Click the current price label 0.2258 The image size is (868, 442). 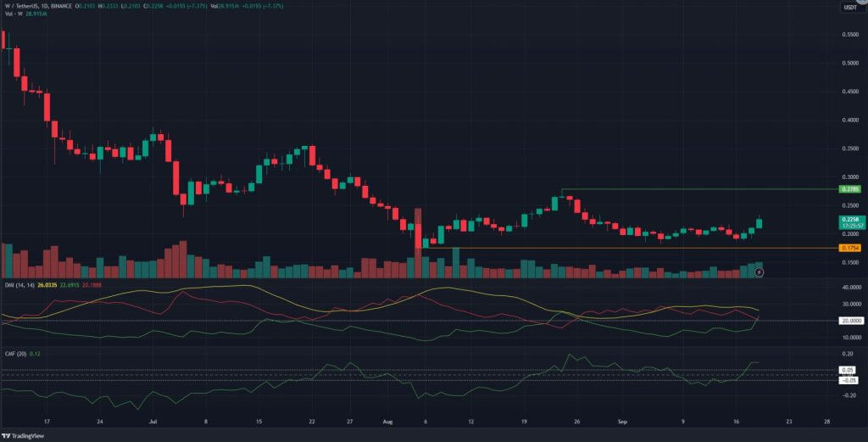[851, 222]
